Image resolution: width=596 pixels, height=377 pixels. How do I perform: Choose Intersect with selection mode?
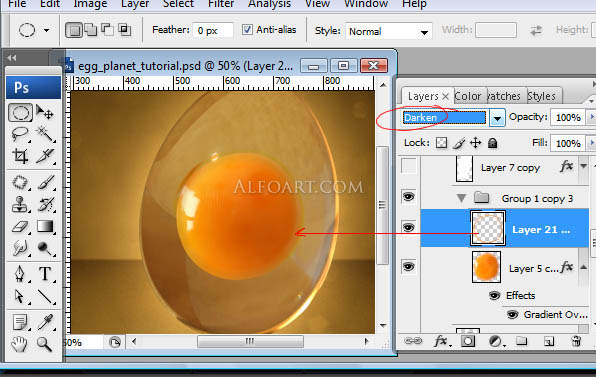point(124,30)
